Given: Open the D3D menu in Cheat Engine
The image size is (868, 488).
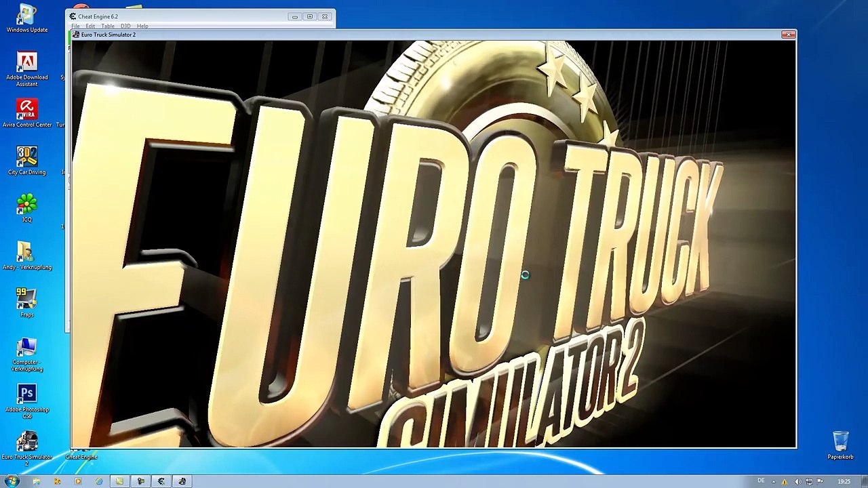Looking at the screenshot, I should pyautogui.click(x=125, y=26).
